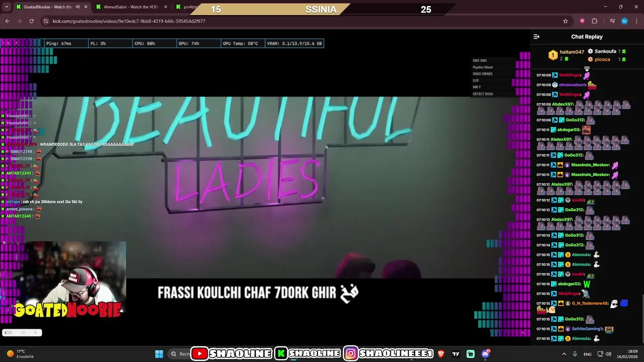Screen dimensions: 644x362
Task: Click Abmoula username at 07:10:15 last message
Action: pos(581,338)
